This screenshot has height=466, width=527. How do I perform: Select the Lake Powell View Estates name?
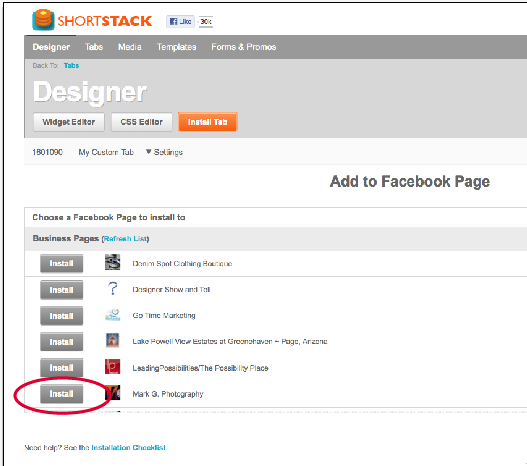(230, 342)
